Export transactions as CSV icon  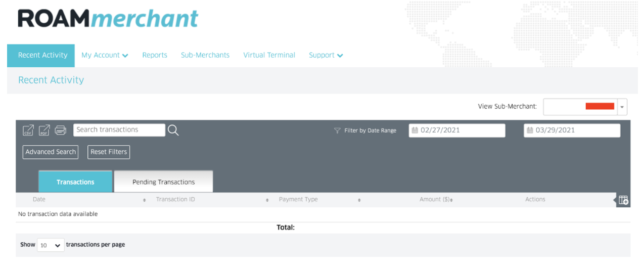(28, 130)
